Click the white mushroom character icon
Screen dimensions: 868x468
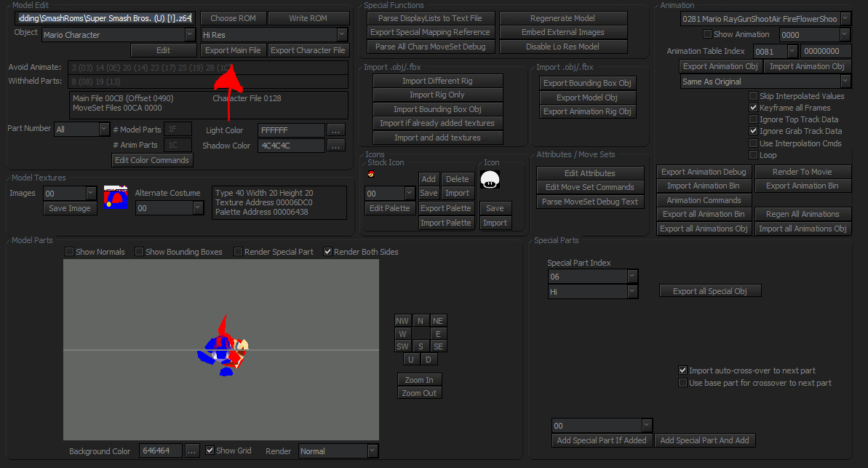[490, 180]
